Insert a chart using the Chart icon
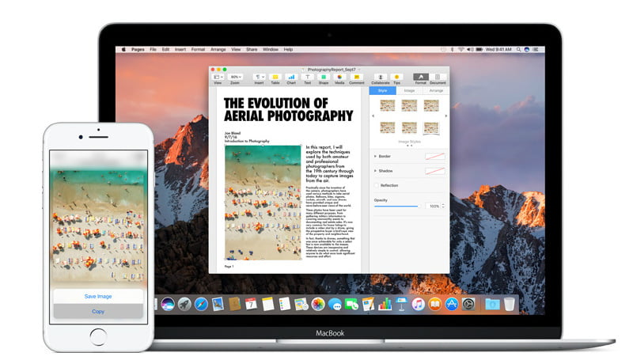Viewport: 633px width, 364px height. 291,78
